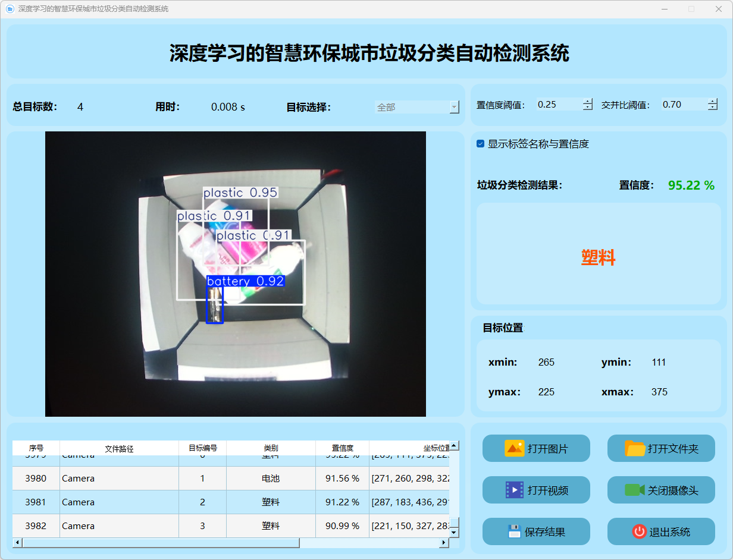This screenshot has width=733, height=560.
Task: Click the 交并比阈值 input field showing 0.70
Action: tap(684, 105)
